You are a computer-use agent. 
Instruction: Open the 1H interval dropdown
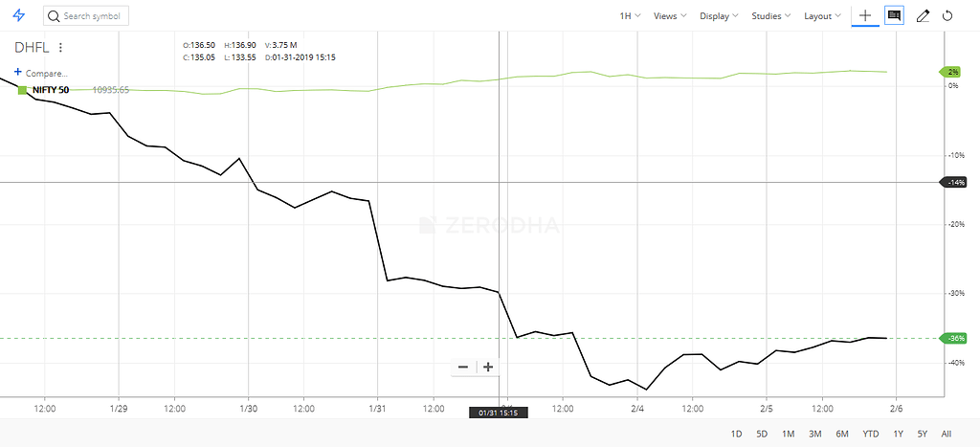click(x=631, y=16)
